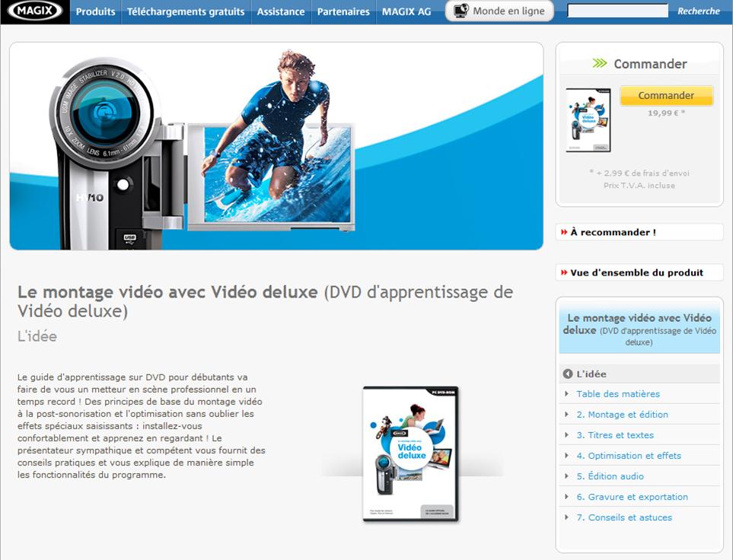Image resolution: width=733 pixels, height=560 pixels.
Task: Open 7. Conseils et astuces link
Action: [x=624, y=517]
